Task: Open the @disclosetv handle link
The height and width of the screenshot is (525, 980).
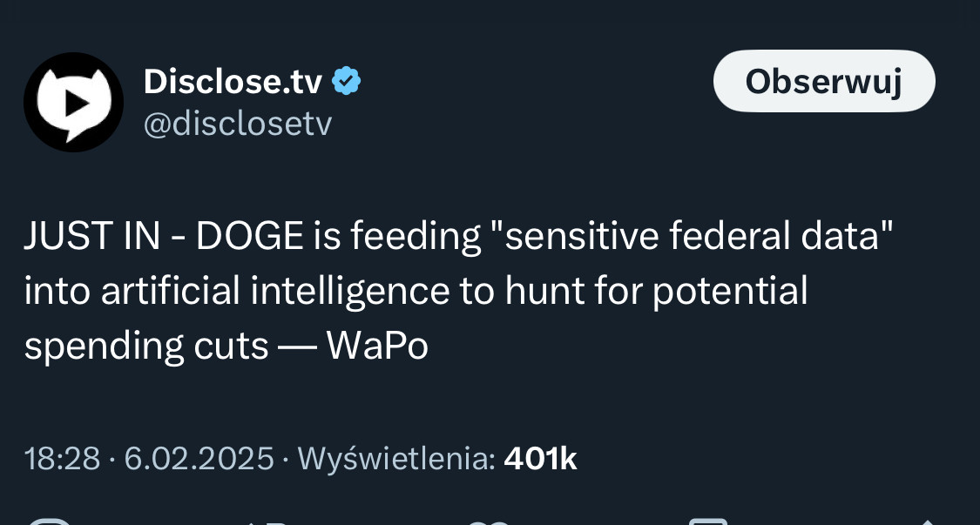Action: coord(238,124)
